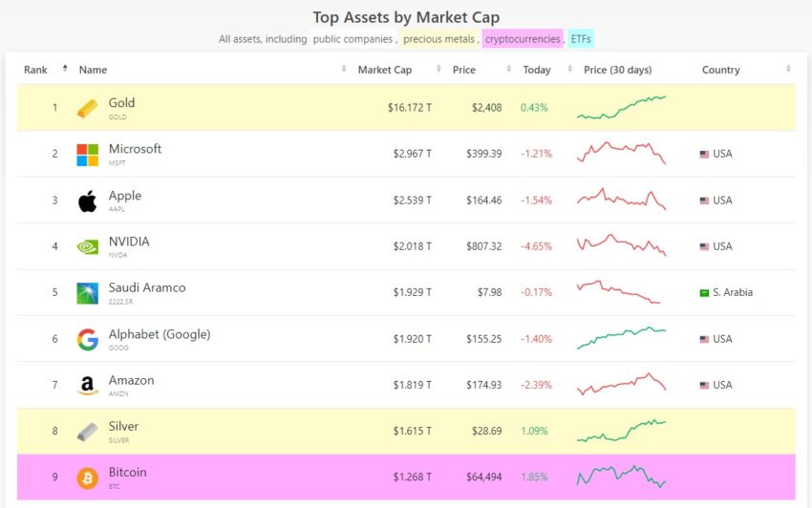Sort table using Rank sort arrows
Image resolution: width=812 pixels, height=508 pixels.
[x=65, y=69]
